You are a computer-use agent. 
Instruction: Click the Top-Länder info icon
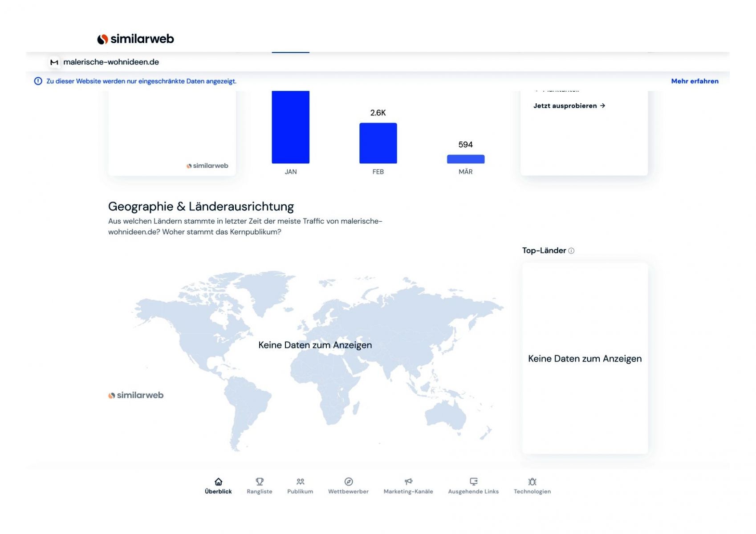(x=571, y=251)
